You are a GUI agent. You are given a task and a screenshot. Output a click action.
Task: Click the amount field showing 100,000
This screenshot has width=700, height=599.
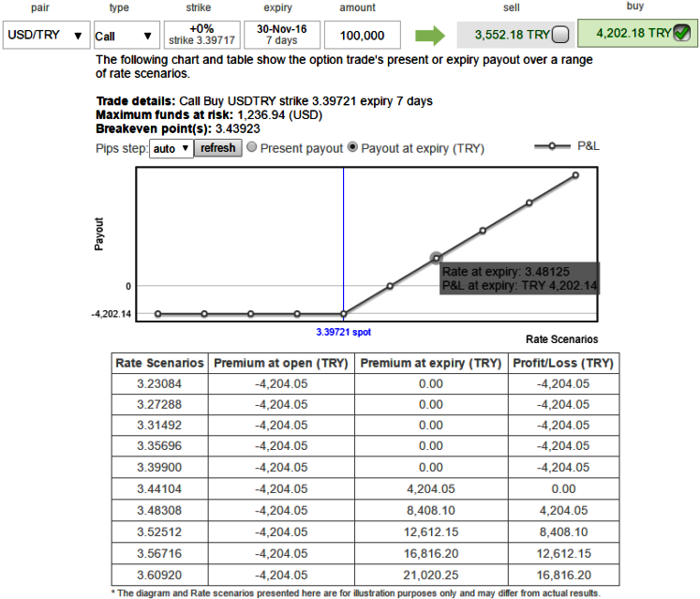tap(362, 35)
